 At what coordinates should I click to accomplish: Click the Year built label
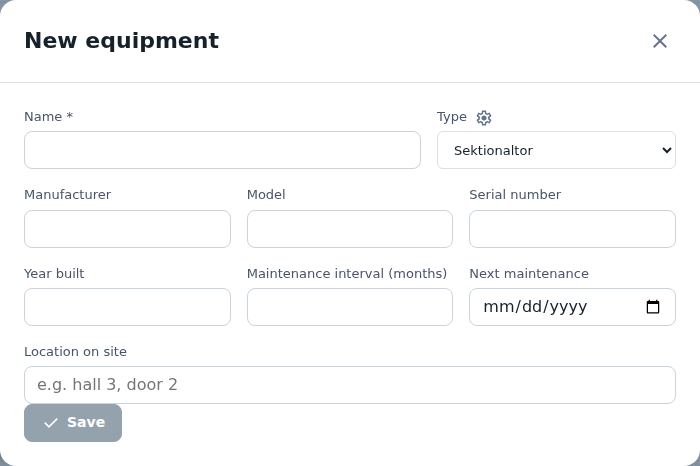(54, 274)
